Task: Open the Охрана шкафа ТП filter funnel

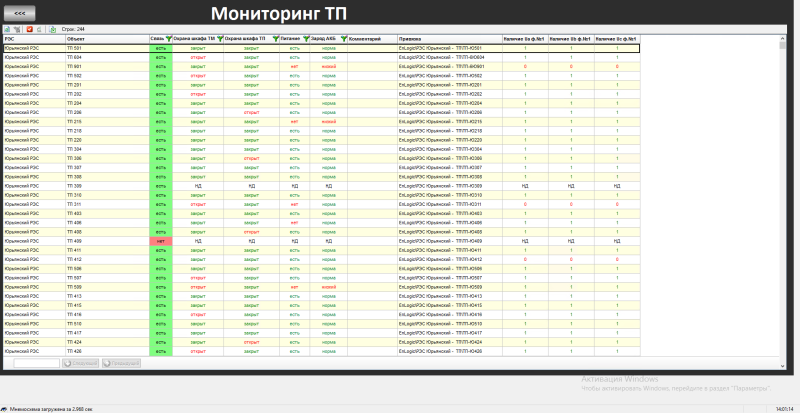Action: tap(276, 39)
